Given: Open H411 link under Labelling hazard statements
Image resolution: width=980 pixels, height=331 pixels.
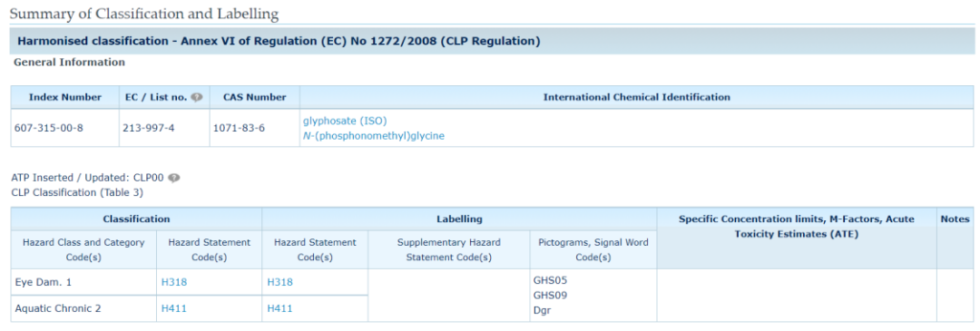Looking at the screenshot, I should [x=280, y=308].
